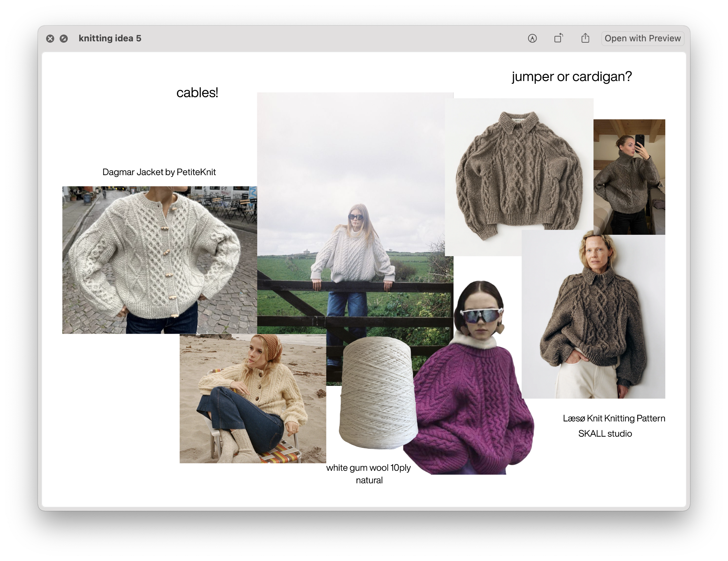728x561 pixels.
Task: Click the Dagmar Jacket cardigan photo
Action: pyautogui.click(x=159, y=260)
